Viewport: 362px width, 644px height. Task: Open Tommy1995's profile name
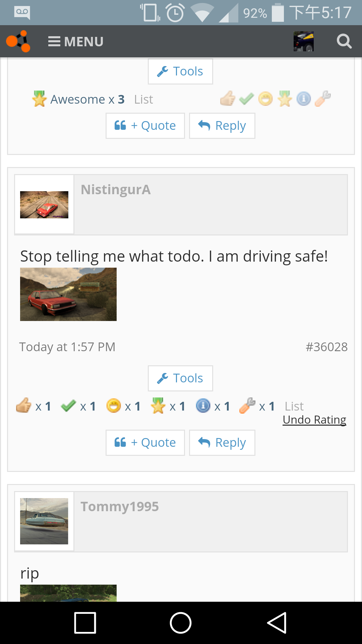point(120,506)
